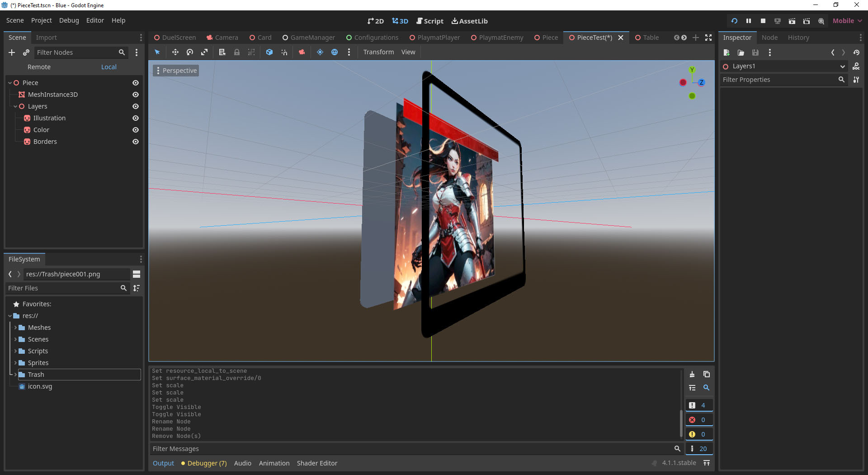This screenshot has width=868, height=475.
Task: Run the current scene
Action: tap(792, 21)
